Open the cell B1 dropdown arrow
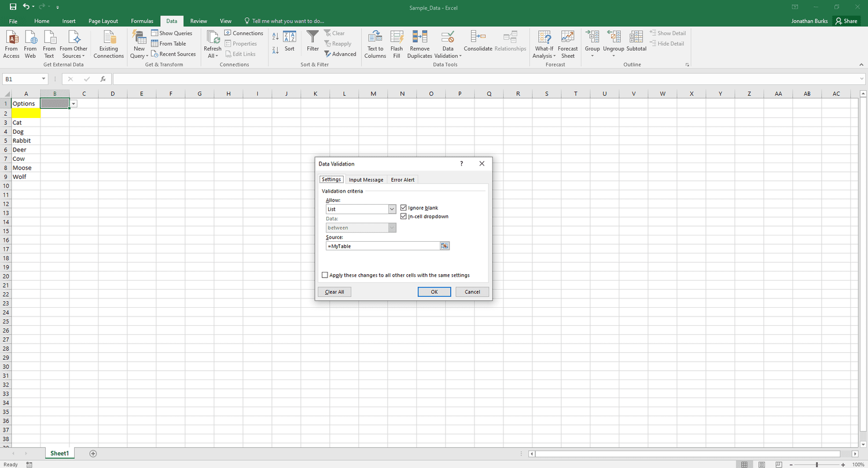 click(73, 104)
